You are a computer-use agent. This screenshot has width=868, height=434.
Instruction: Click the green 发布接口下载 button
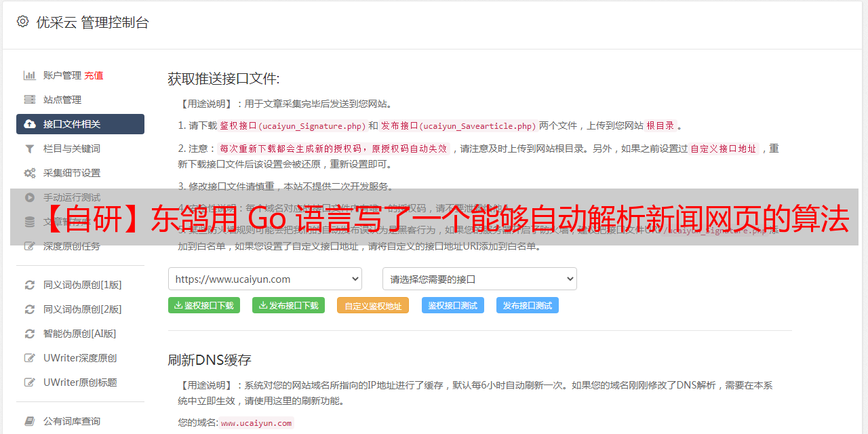pos(288,305)
